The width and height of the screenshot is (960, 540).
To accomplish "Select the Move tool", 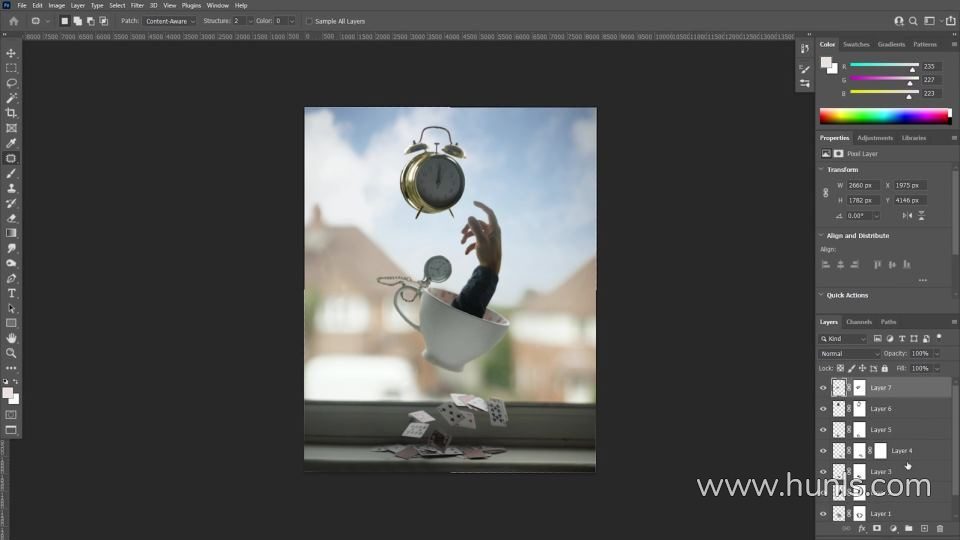I will coord(11,53).
